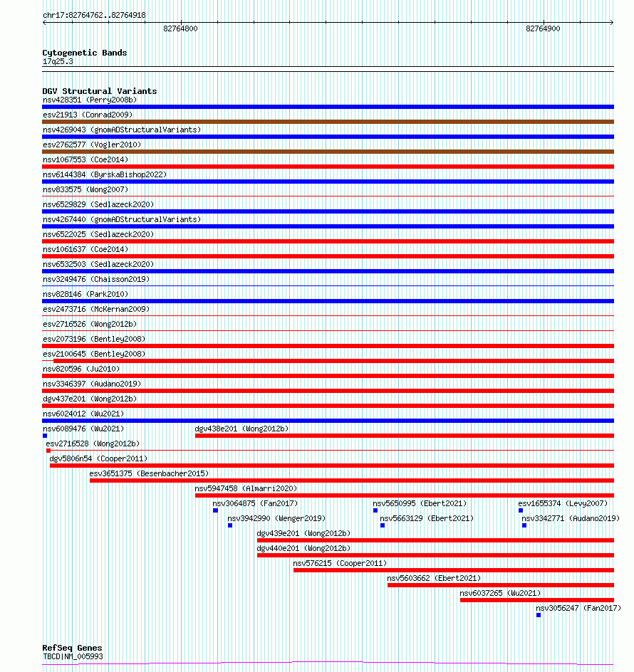Screen dimensions: 634x672
Task: Click nsv6037265 (Wu2021) label
Action: click(500, 594)
